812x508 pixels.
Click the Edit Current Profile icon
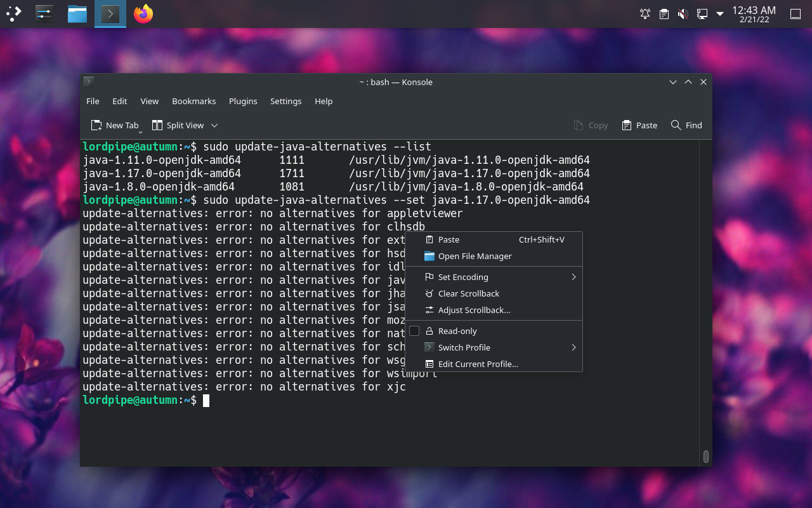tap(429, 364)
